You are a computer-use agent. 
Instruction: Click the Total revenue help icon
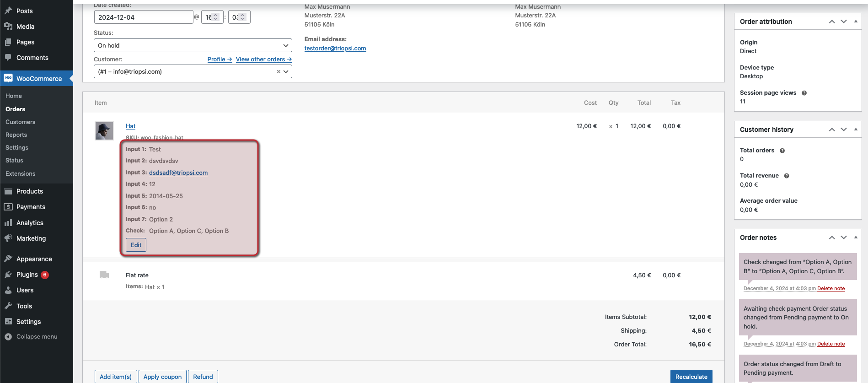click(787, 176)
